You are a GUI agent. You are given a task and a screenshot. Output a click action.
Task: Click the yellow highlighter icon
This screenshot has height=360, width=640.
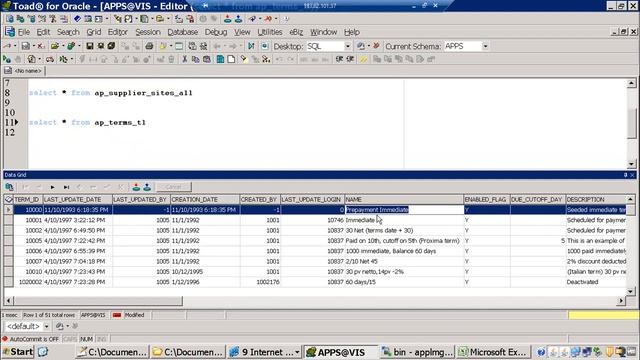click(363, 60)
